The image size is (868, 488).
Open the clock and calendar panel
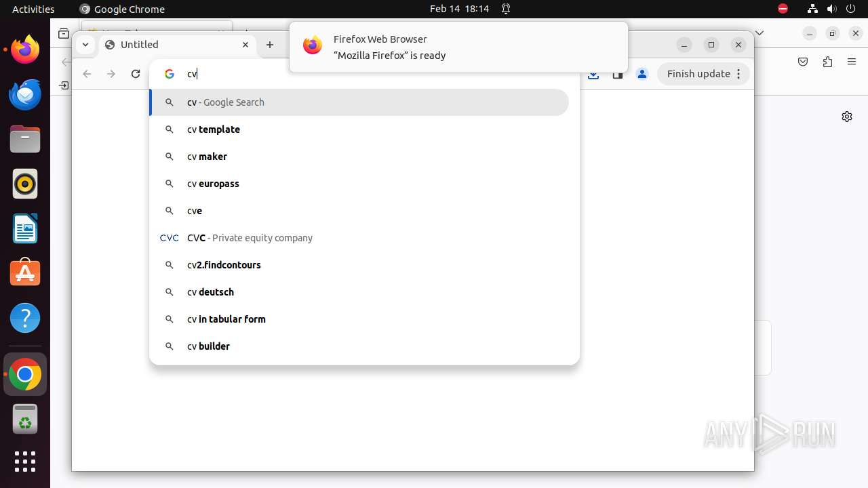459,9
